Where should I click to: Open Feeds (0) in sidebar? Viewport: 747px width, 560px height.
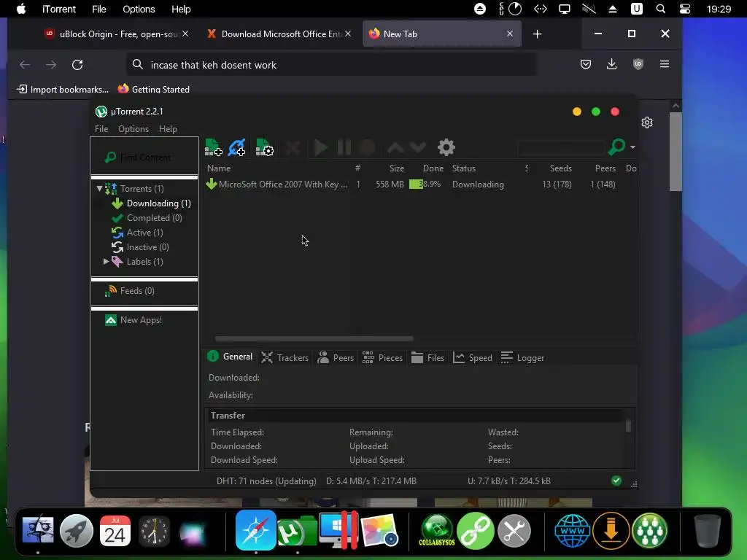(x=137, y=291)
